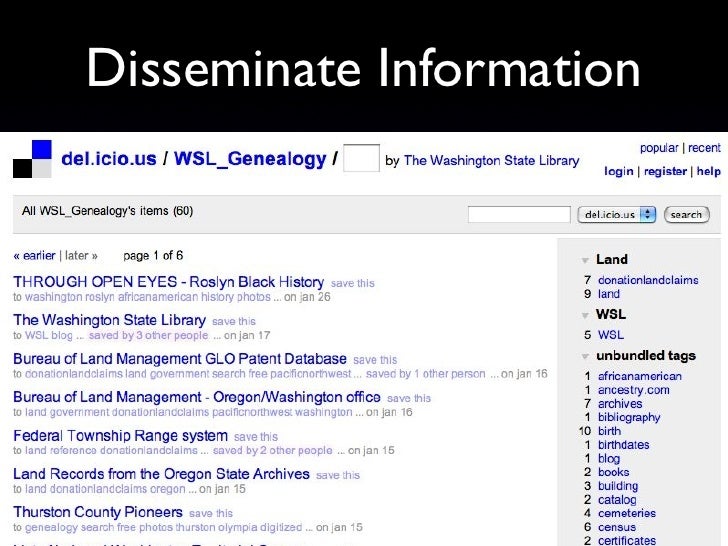Select the catalog tag
This screenshot has height=546, width=728.
[617, 500]
